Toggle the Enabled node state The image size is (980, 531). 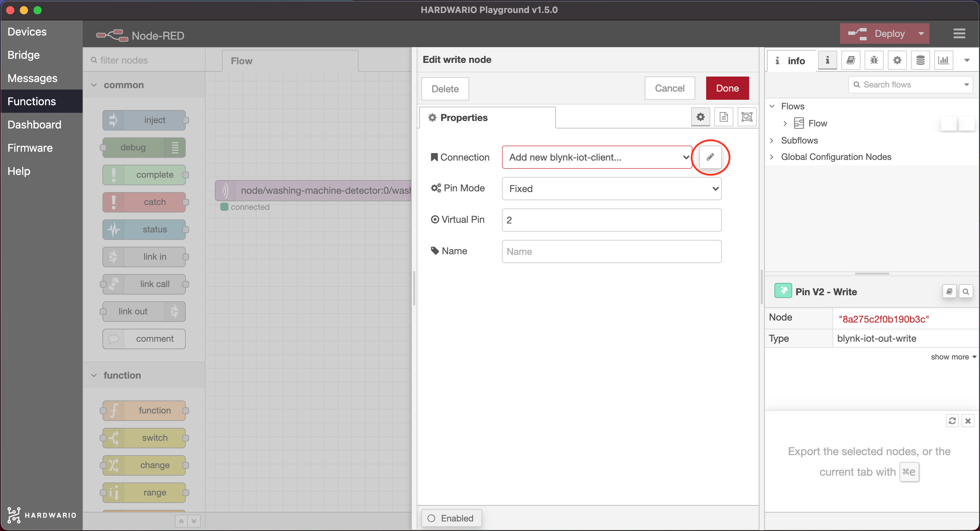[x=451, y=518]
